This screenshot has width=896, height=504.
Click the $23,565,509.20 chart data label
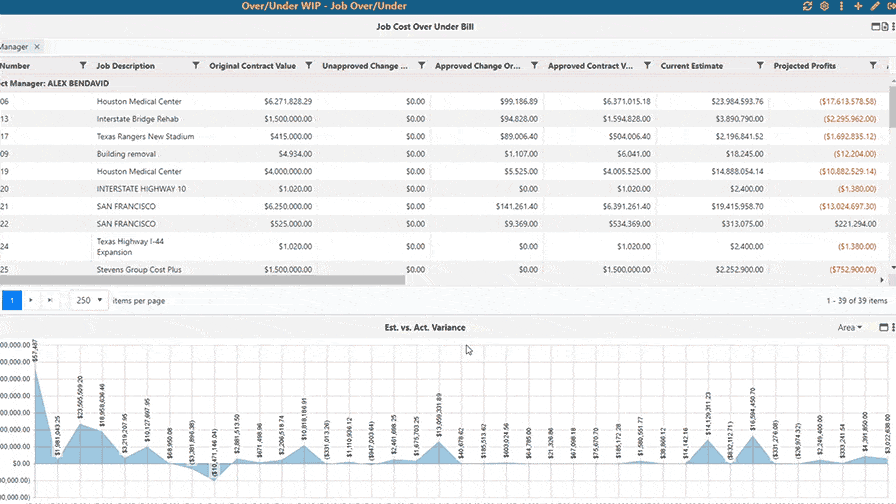(x=81, y=398)
